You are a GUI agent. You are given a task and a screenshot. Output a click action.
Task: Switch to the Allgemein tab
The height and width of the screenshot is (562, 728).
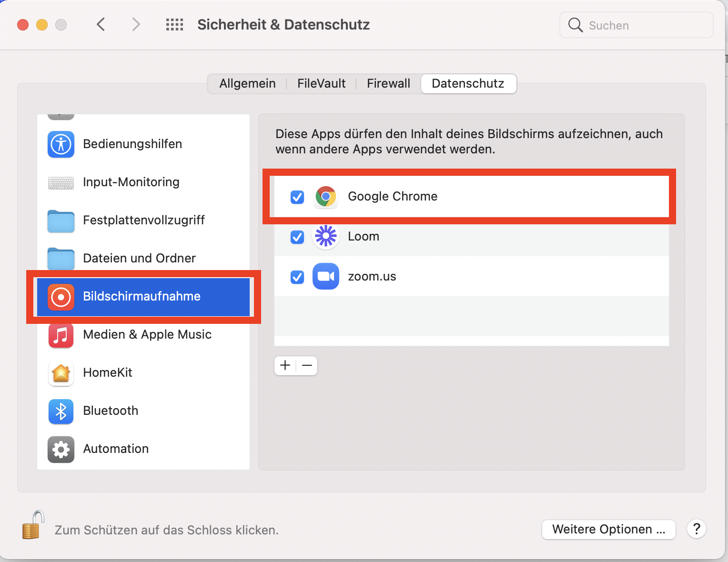point(247,83)
